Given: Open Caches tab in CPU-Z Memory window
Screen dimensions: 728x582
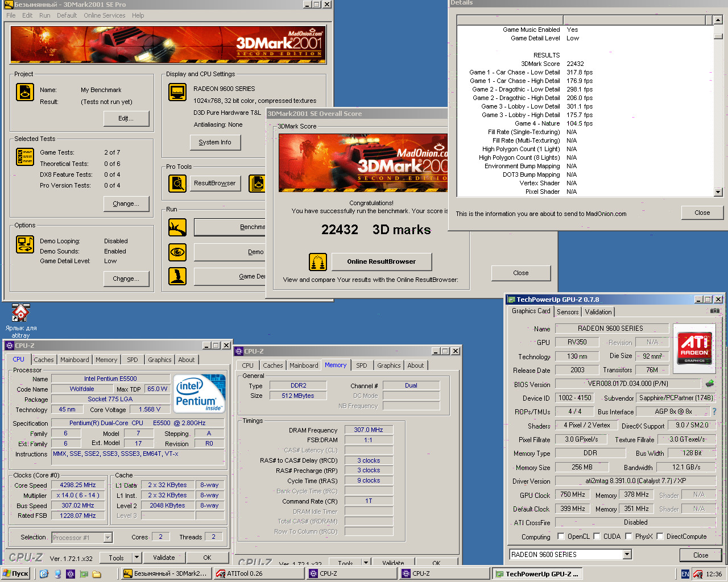Looking at the screenshot, I should [273, 365].
